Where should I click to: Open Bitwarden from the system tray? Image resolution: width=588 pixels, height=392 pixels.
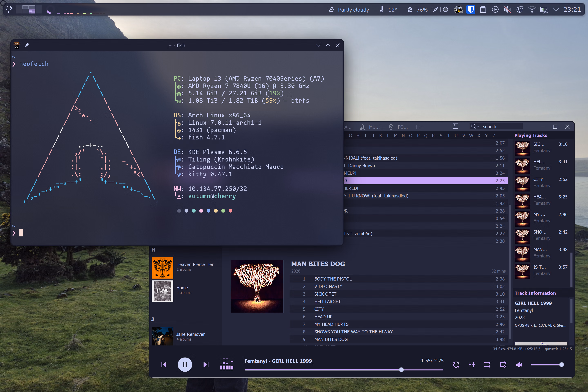tap(471, 10)
